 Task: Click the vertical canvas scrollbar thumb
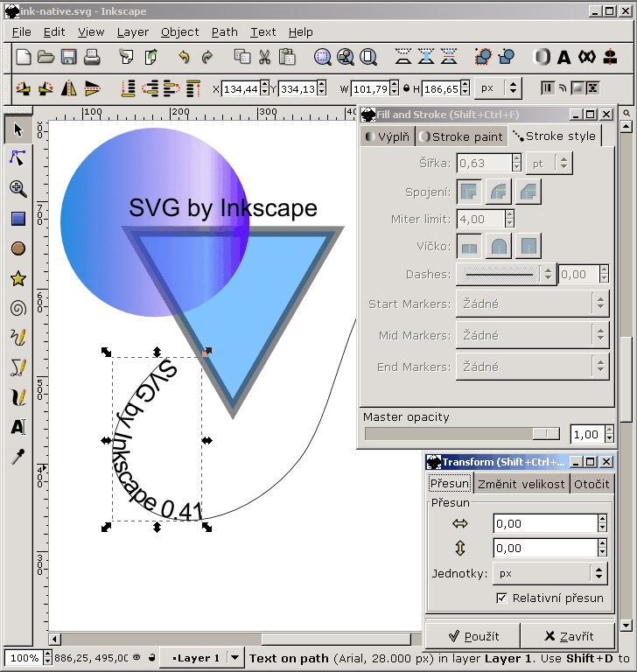pyautogui.click(x=626, y=379)
